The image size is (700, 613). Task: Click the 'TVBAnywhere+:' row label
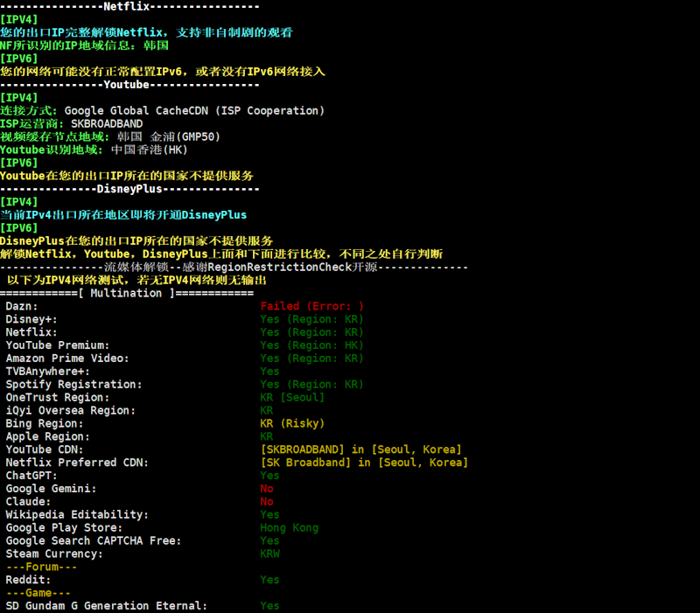click(48, 372)
